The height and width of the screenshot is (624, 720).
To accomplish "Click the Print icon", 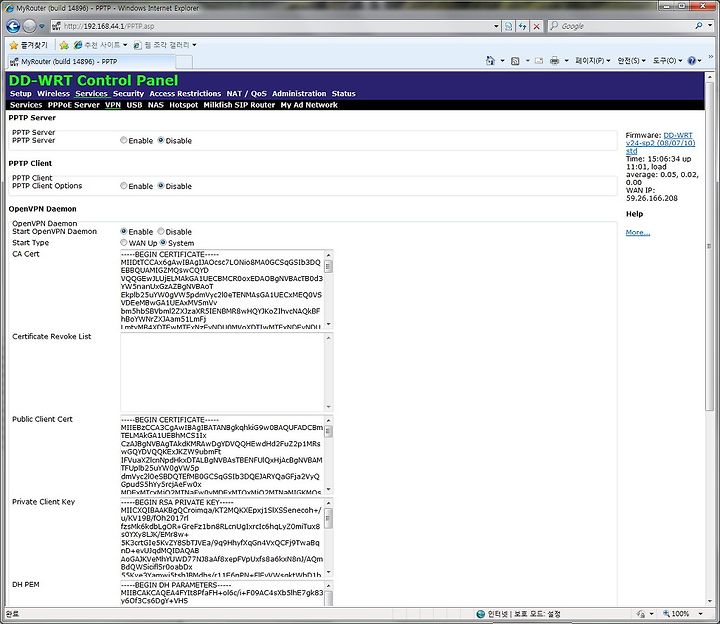I will pyautogui.click(x=555, y=61).
